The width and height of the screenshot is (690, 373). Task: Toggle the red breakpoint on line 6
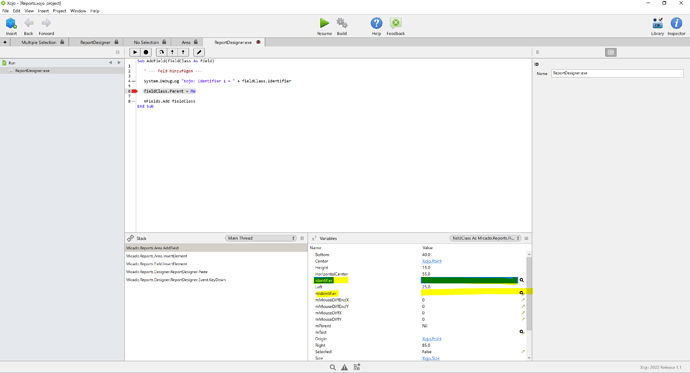(135, 91)
